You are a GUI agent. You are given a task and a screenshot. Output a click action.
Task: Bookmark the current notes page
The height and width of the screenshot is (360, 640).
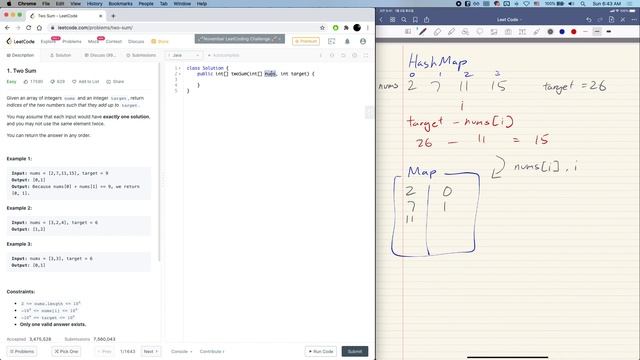(x=415, y=20)
